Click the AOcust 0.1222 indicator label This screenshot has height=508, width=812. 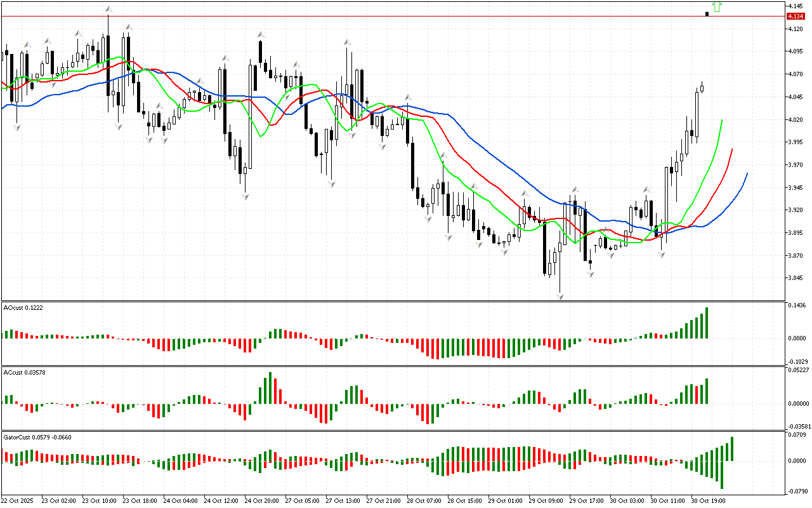pos(22,307)
